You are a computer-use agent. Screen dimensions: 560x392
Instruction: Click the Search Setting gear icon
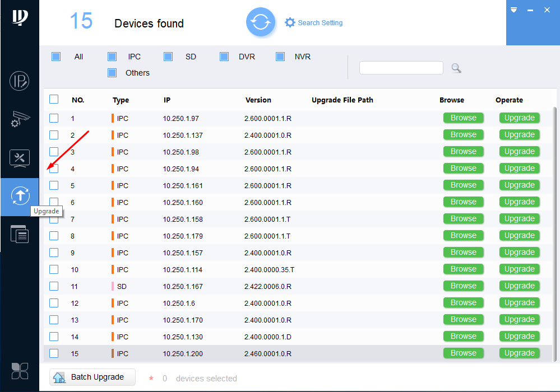click(290, 22)
